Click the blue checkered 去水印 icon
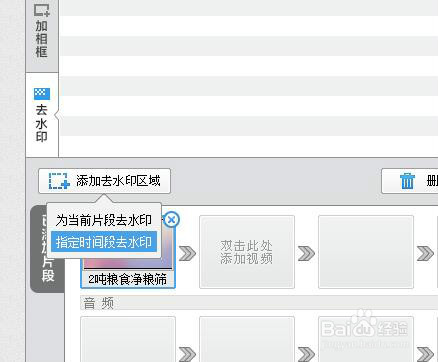438x362 pixels. 42,94
